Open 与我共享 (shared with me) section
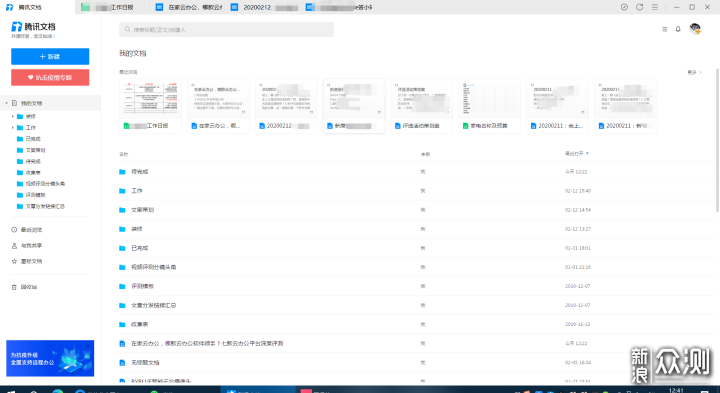 27,246
